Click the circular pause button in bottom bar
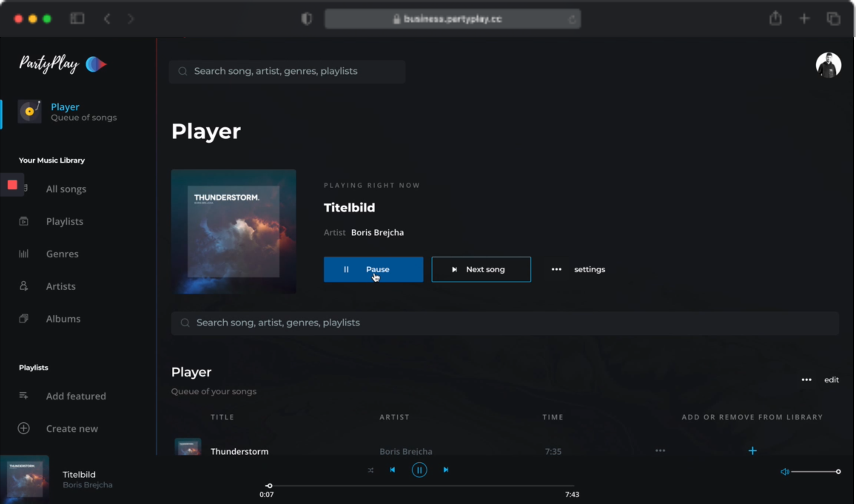The image size is (856, 504). click(419, 470)
